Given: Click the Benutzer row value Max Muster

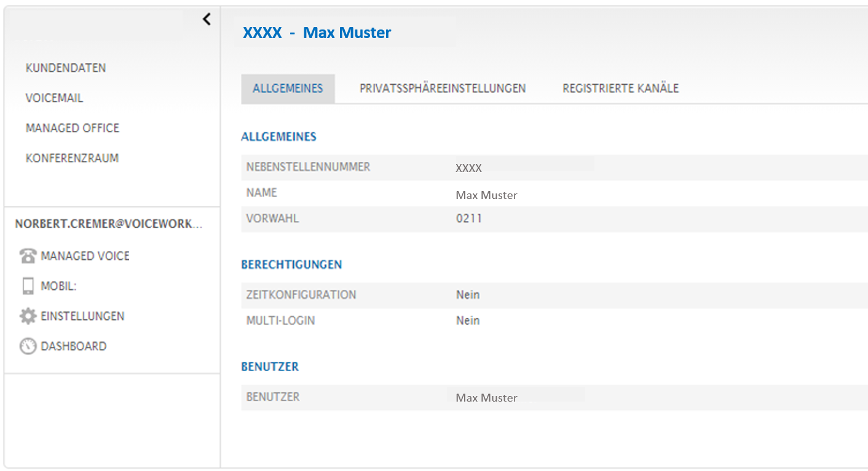Looking at the screenshot, I should 486,398.
